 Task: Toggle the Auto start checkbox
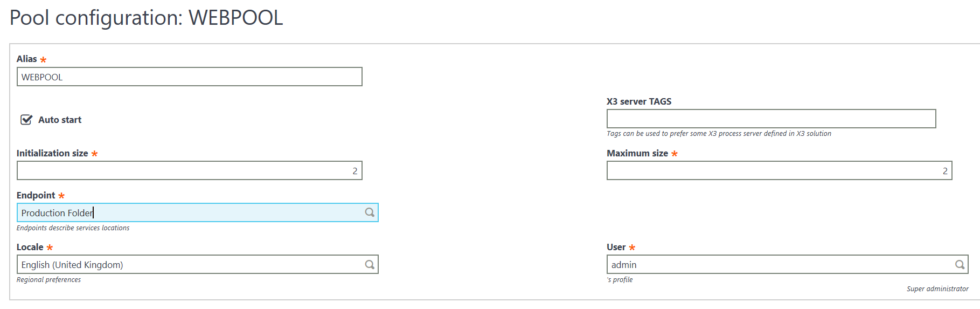(26, 120)
